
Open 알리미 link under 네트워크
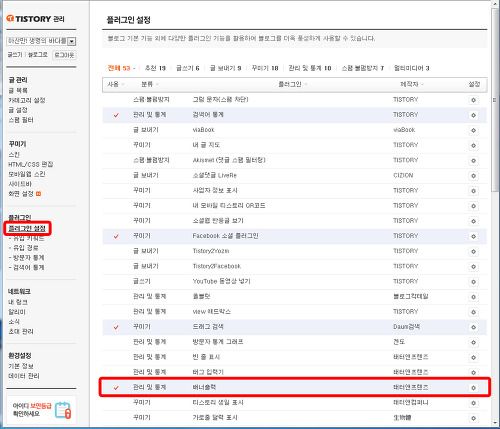coord(17,312)
